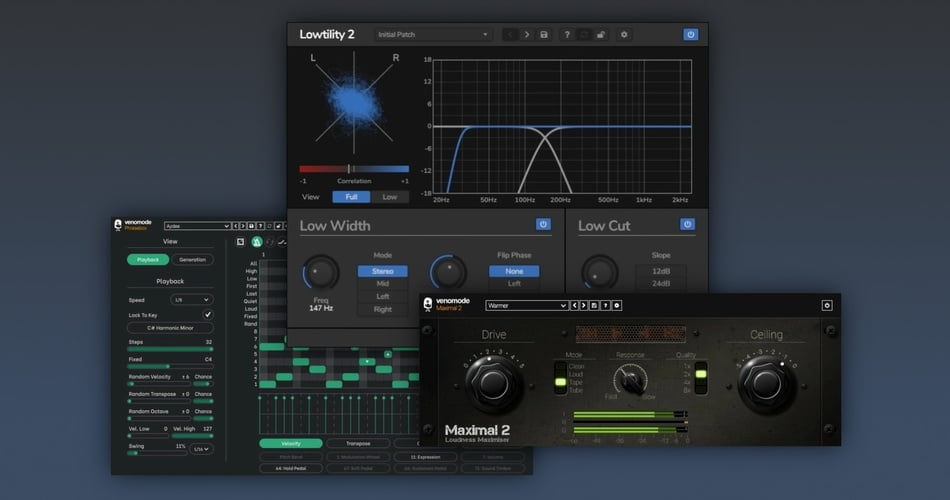Click Maximal 2 previous preset arrow
The height and width of the screenshot is (500, 950).
click(x=574, y=305)
